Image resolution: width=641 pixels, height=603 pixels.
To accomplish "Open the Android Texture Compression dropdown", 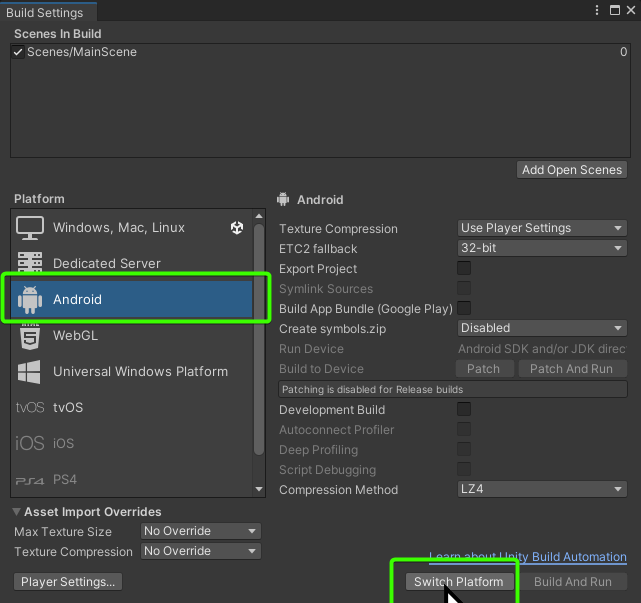I will point(542,228).
